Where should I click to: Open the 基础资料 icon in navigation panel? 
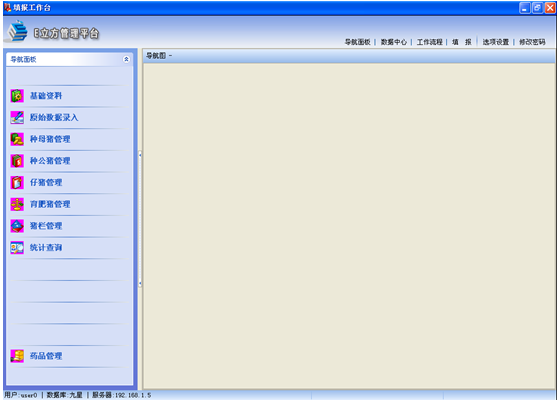click(x=17, y=96)
